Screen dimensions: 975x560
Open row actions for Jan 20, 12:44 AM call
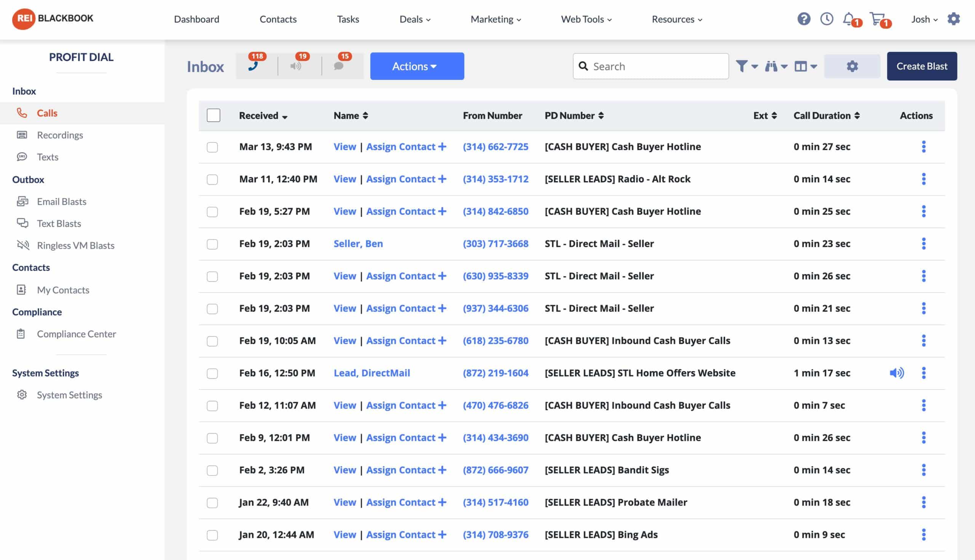(x=924, y=534)
